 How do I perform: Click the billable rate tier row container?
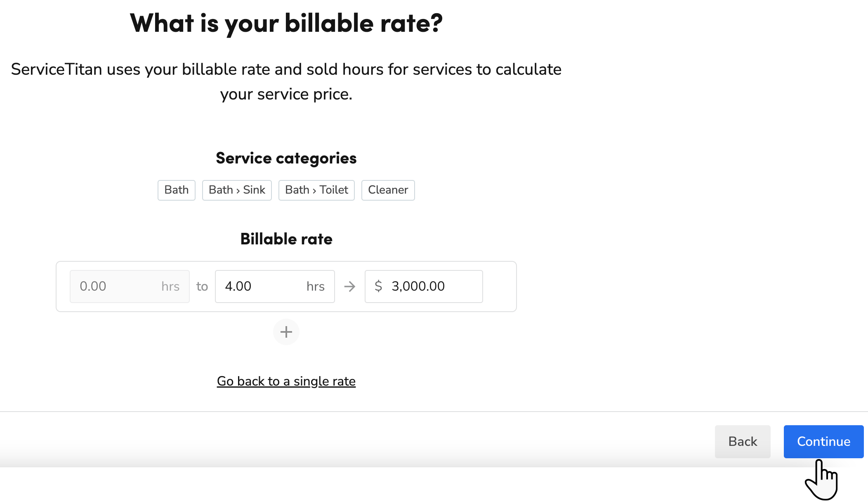(x=286, y=286)
